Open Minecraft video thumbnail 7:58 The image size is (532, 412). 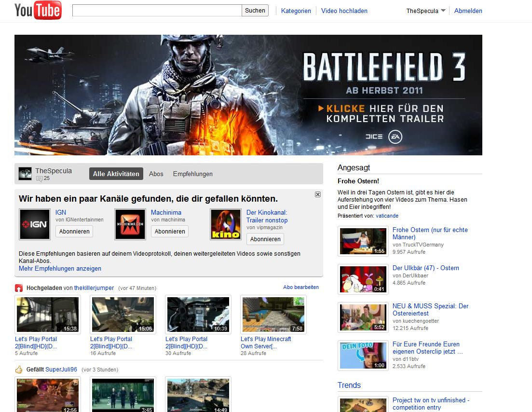(x=273, y=315)
